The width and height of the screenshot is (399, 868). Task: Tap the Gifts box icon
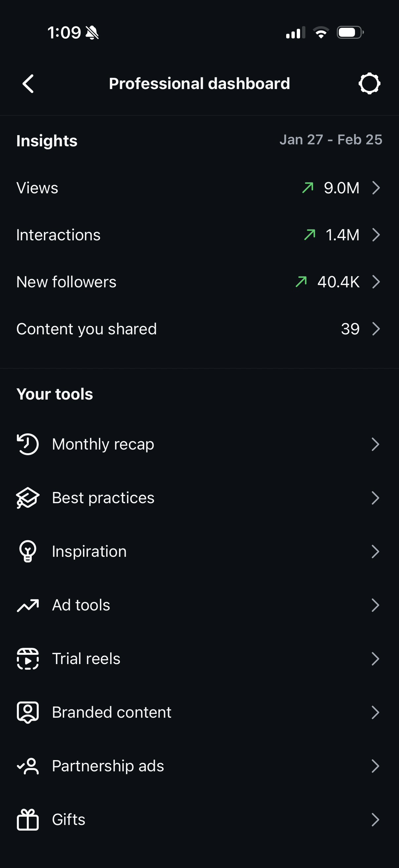(28, 819)
